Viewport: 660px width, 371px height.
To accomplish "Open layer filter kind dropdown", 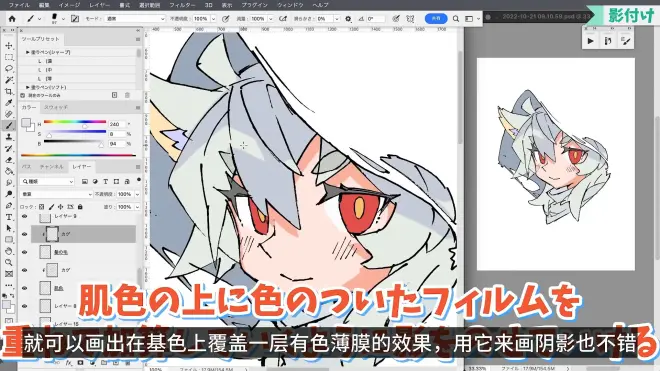I will coord(47,181).
